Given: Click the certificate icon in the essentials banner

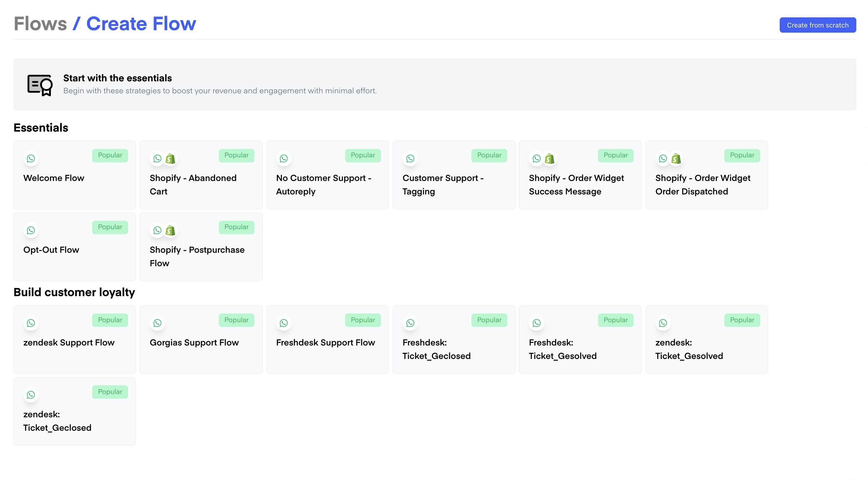Looking at the screenshot, I should [40, 85].
